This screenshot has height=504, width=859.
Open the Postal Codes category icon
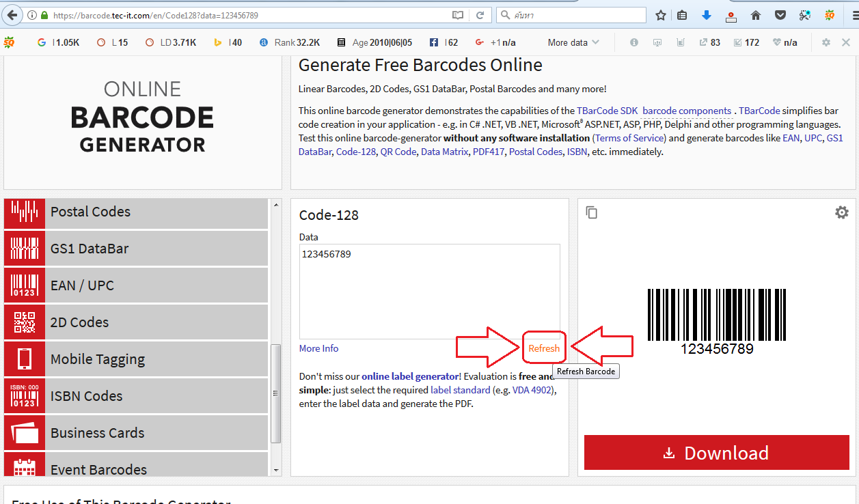point(25,212)
